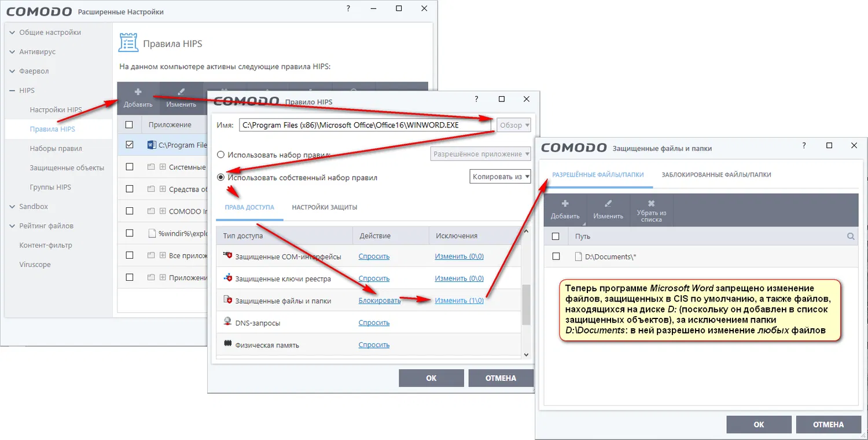This screenshot has width=868, height=440.
Task: Expand the Антивирус section
Action: tap(13, 52)
